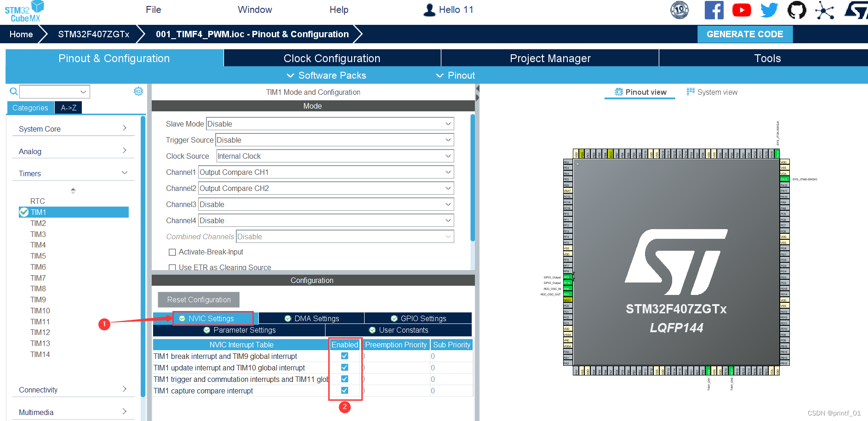Click the 10th anniversary badge icon

tap(680, 10)
